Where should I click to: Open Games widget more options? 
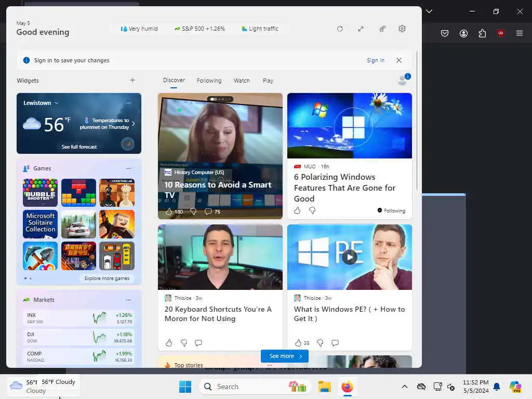(128, 168)
